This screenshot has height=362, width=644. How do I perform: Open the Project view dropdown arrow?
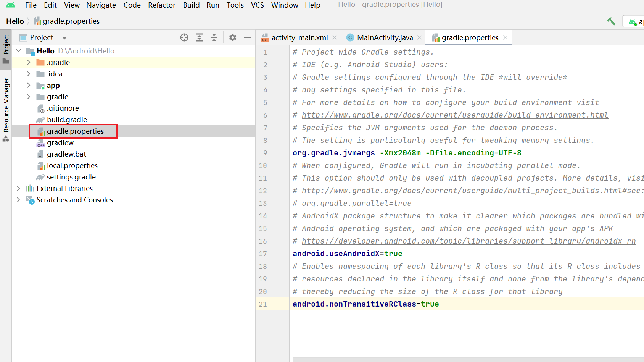64,38
